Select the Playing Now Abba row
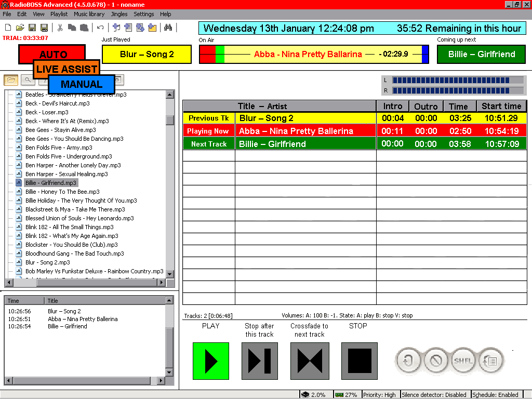 pos(354,131)
